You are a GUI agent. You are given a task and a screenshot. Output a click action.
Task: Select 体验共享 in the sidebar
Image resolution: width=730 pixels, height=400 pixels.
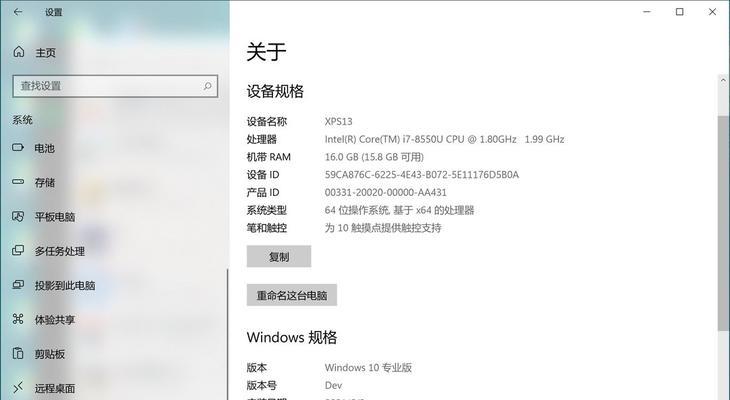(x=55, y=320)
